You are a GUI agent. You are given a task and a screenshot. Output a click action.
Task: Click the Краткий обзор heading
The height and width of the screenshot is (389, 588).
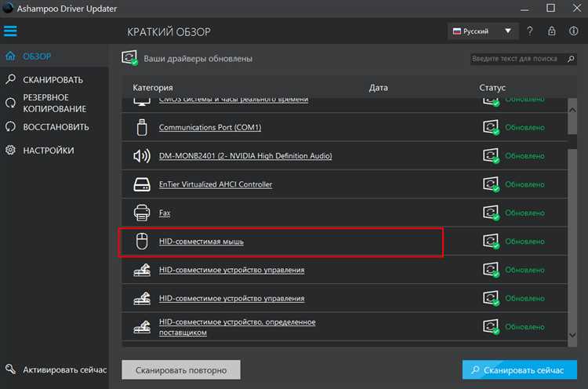pos(169,32)
